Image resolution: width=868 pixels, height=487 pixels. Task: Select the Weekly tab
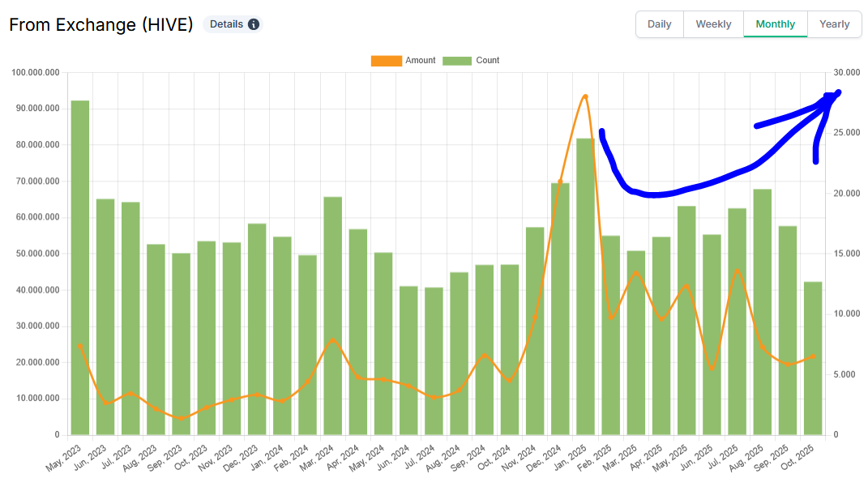(713, 24)
